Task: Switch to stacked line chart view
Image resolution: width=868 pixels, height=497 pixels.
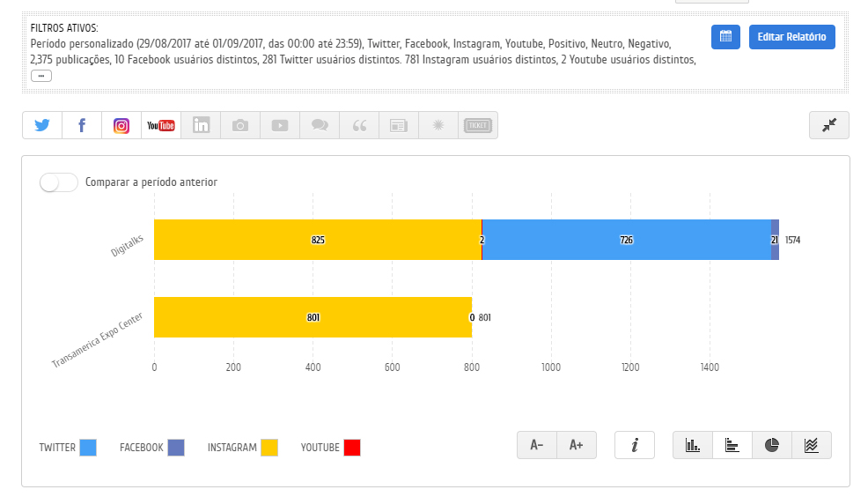Action: coord(812,445)
